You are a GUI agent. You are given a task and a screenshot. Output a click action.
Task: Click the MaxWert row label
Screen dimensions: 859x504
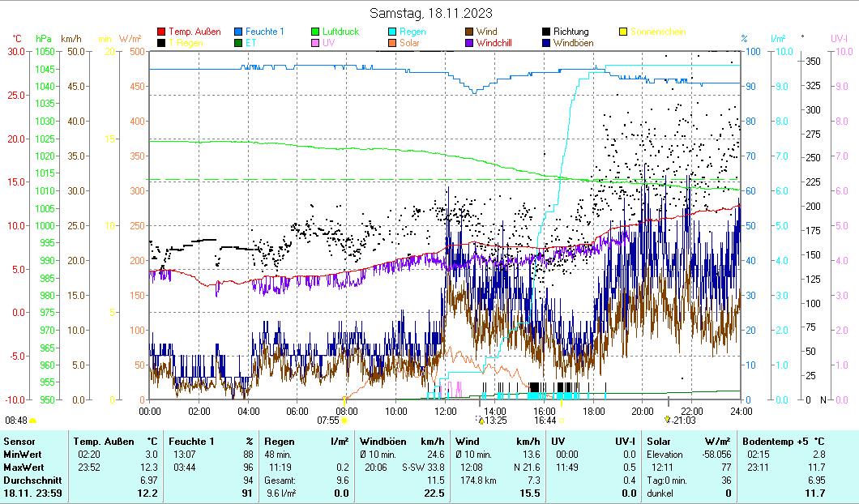click(22, 468)
